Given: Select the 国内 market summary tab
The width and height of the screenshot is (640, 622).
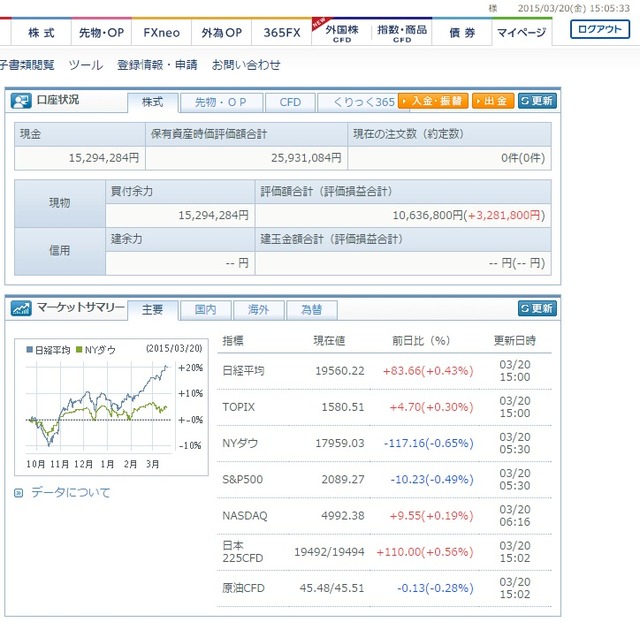Looking at the screenshot, I should 205,310.
